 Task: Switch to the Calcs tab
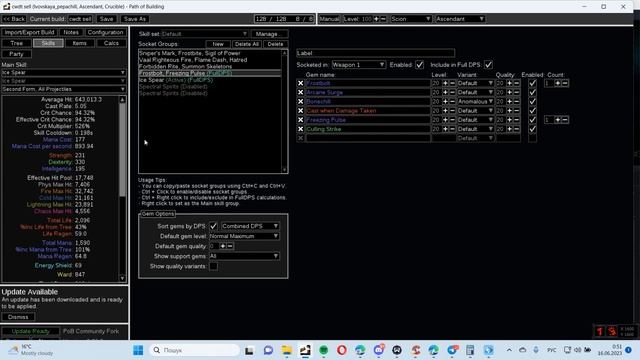pyautogui.click(x=111, y=43)
